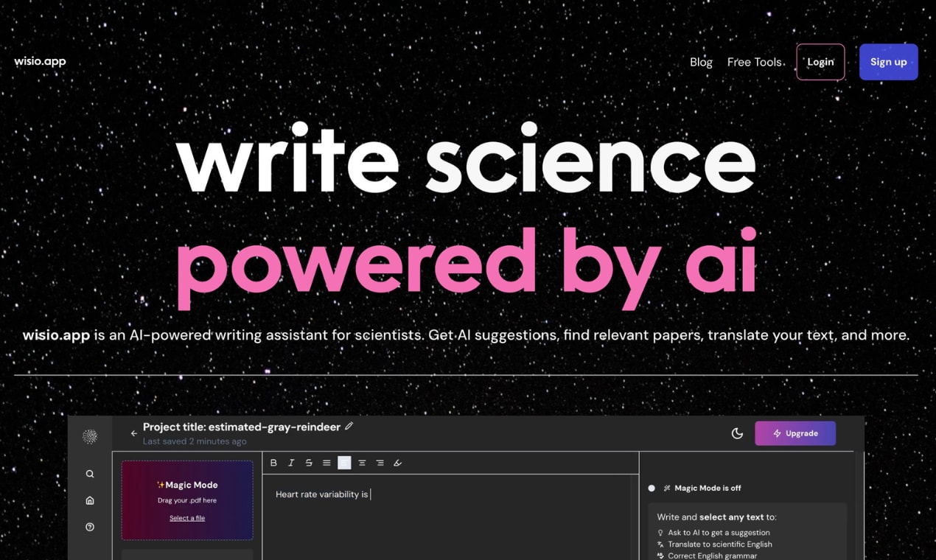
Task: Open help question-mark icon in sidebar
Action: point(90,527)
